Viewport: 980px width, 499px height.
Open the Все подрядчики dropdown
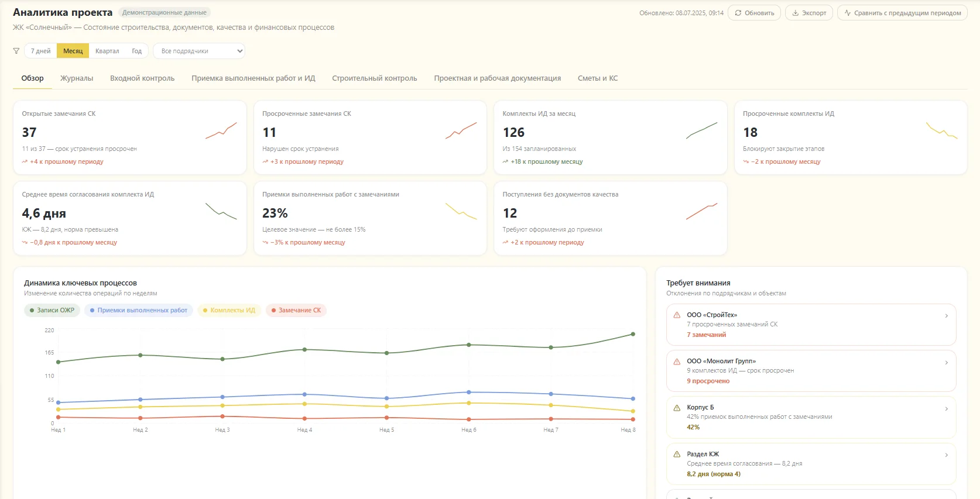199,51
